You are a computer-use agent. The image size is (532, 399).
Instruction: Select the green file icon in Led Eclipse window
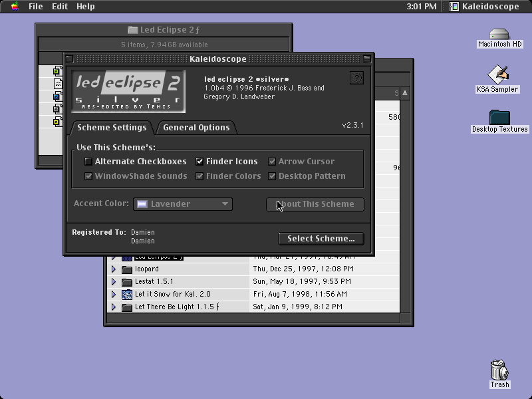(57, 71)
